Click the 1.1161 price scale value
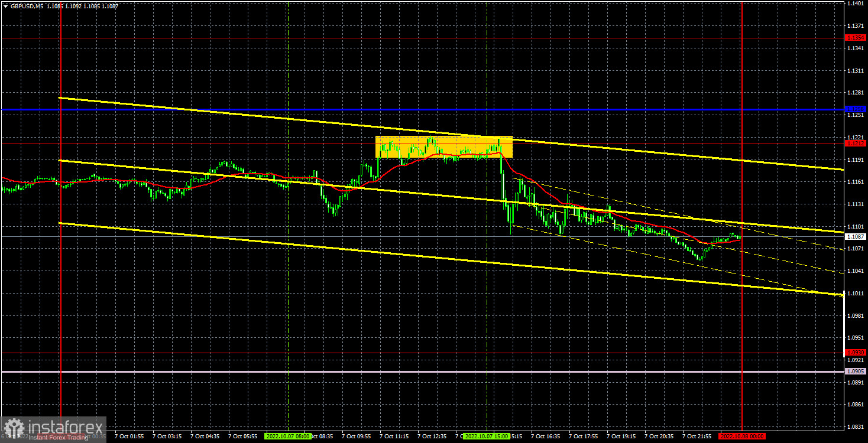Screen dimensions: 868x443 (x=856, y=182)
